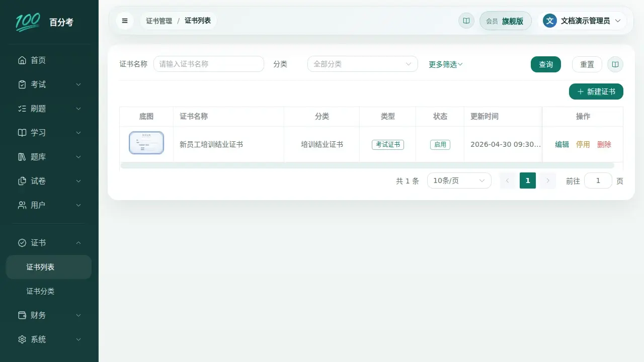Click the book icon beside 重置 button
The height and width of the screenshot is (362, 644).
coord(615,64)
